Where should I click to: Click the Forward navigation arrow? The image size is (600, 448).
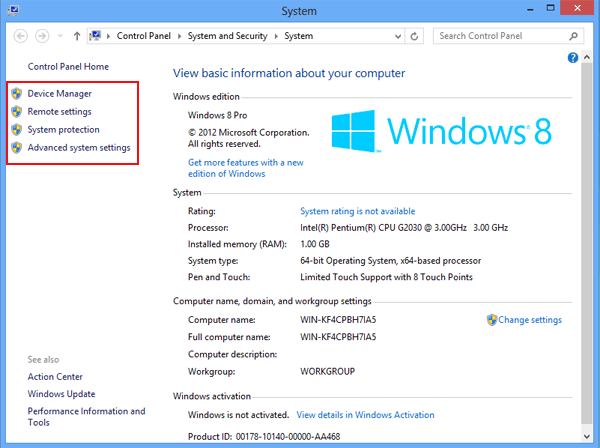click(x=42, y=36)
